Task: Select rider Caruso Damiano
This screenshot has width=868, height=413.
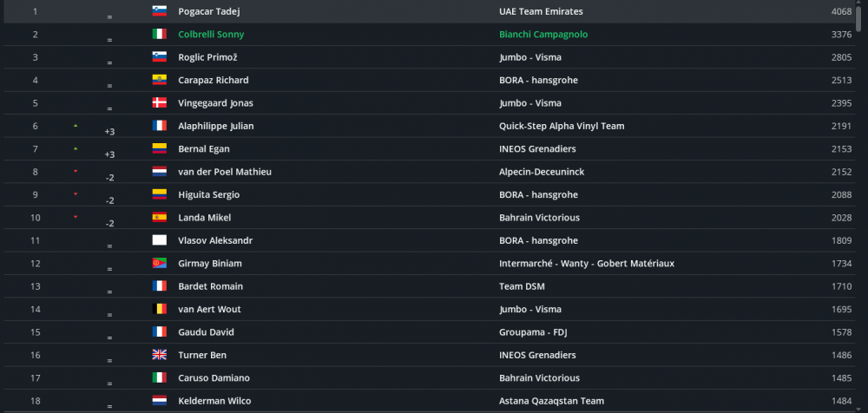Action: point(214,377)
